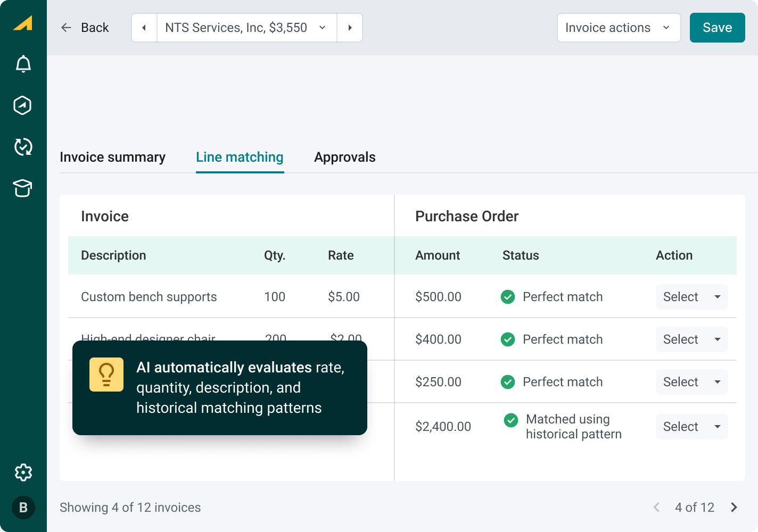This screenshot has width=758, height=532.
Task: Click the Back button
Action: [x=85, y=28]
